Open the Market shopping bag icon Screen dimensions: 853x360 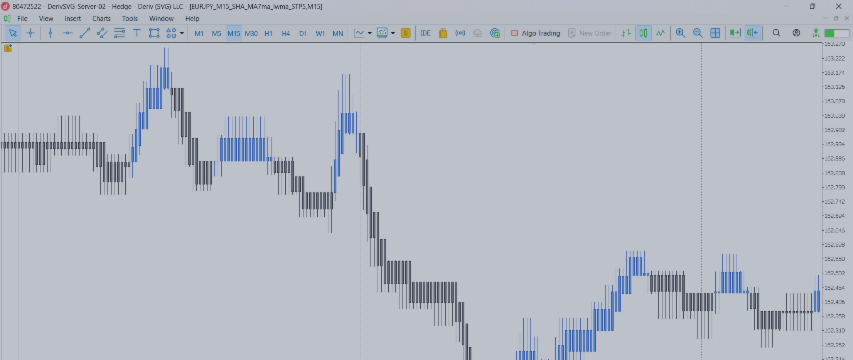(x=443, y=33)
